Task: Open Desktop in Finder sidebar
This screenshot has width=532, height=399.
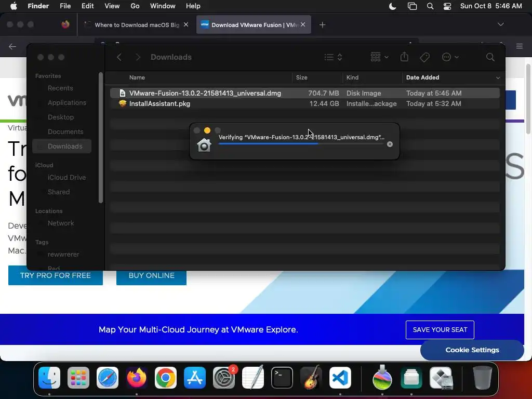Action: point(60,117)
